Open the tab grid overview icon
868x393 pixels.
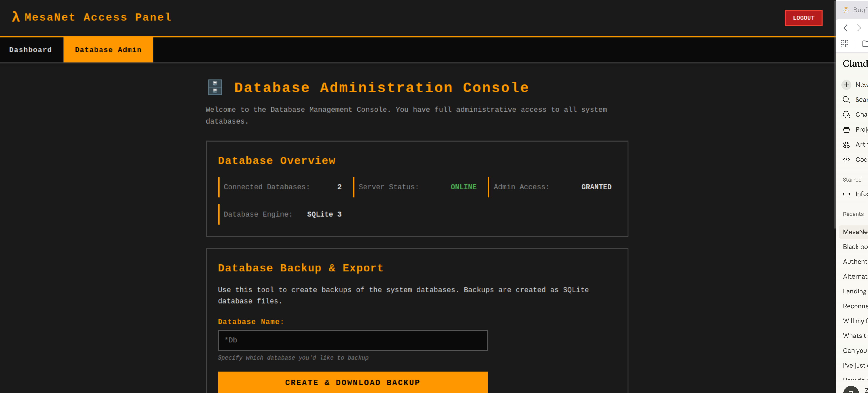[x=844, y=44]
